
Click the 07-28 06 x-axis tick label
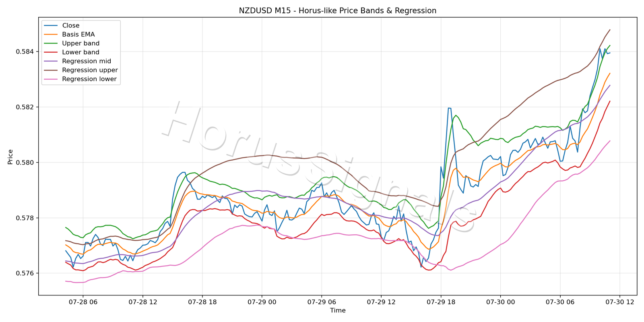[83, 302]
